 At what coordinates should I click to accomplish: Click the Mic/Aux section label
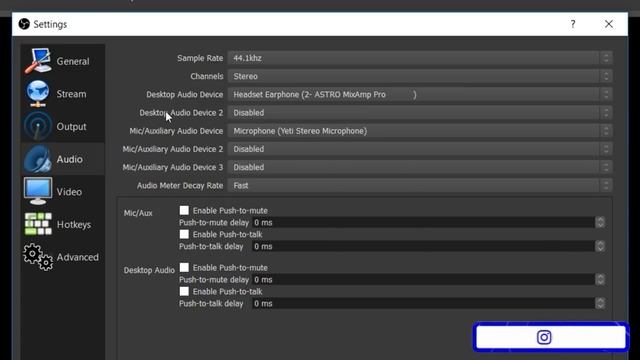[x=138, y=213]
